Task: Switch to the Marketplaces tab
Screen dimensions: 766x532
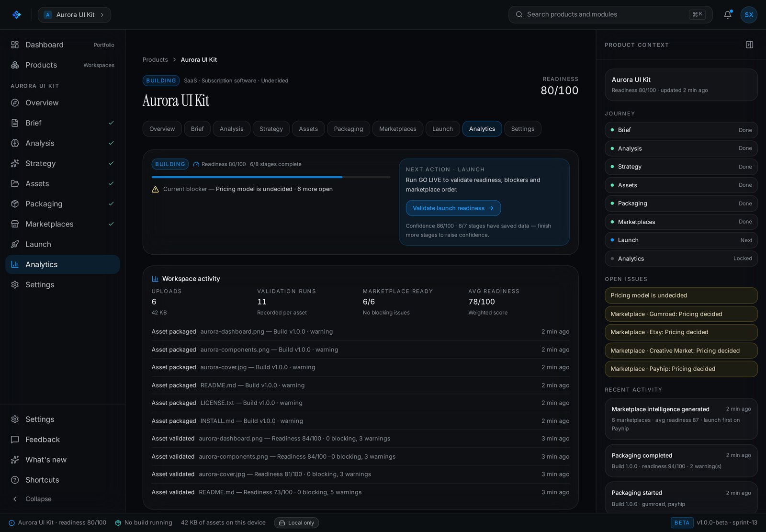Action: [397, 129]
